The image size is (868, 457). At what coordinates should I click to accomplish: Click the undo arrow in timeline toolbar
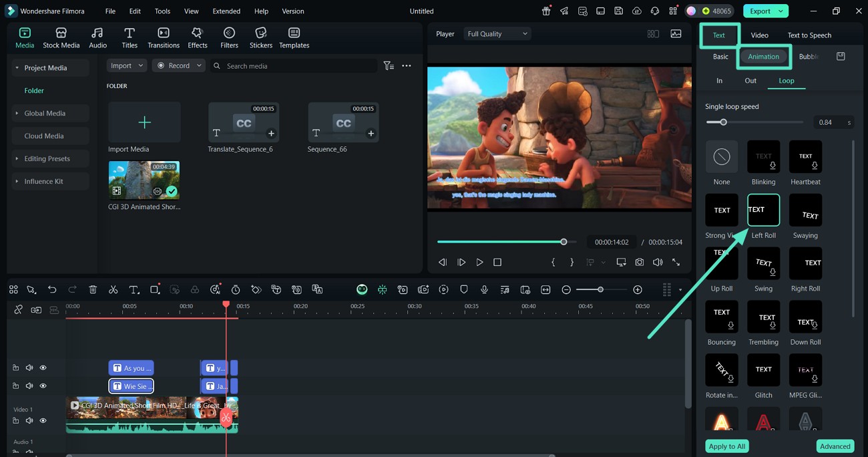pos(52,289)
